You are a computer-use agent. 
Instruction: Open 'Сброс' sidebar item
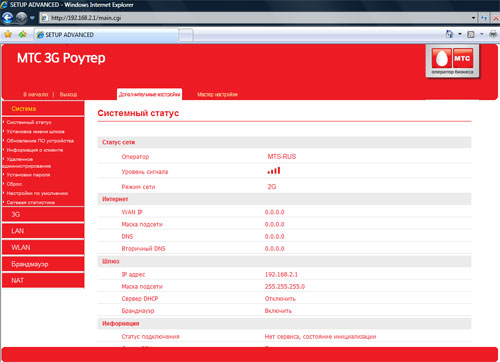14,184
